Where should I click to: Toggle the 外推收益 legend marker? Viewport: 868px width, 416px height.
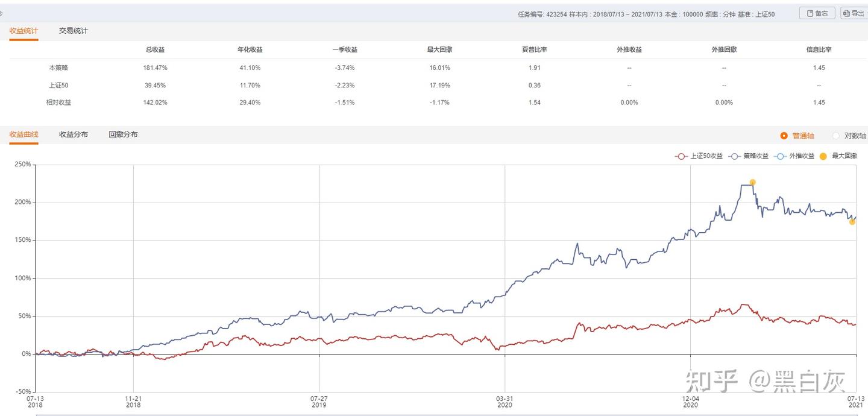click(781, 156)
